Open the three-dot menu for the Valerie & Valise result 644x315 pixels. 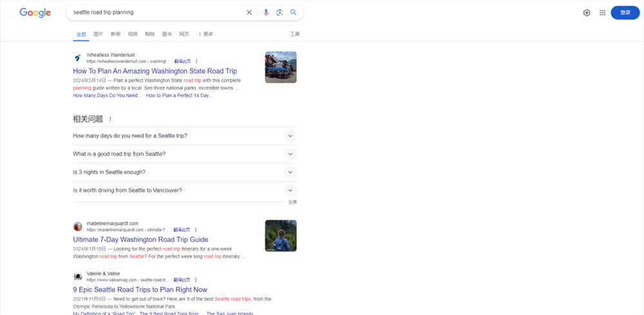click(196, 280)
